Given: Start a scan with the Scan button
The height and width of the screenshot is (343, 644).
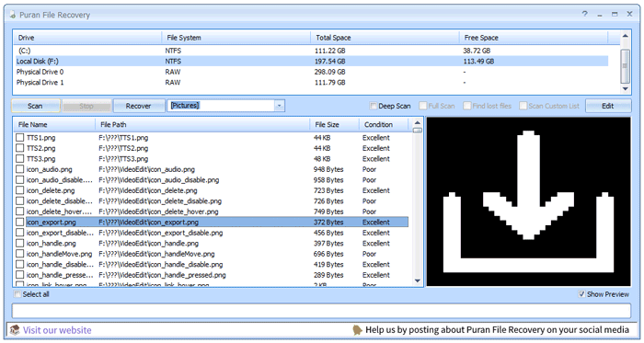Looking at the screenshot, I should (35, 106).
